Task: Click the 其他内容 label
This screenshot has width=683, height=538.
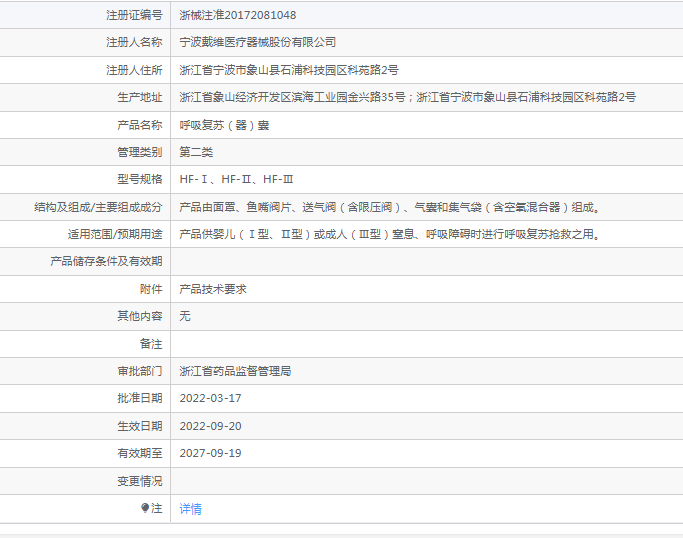Action: click(140, 316)
